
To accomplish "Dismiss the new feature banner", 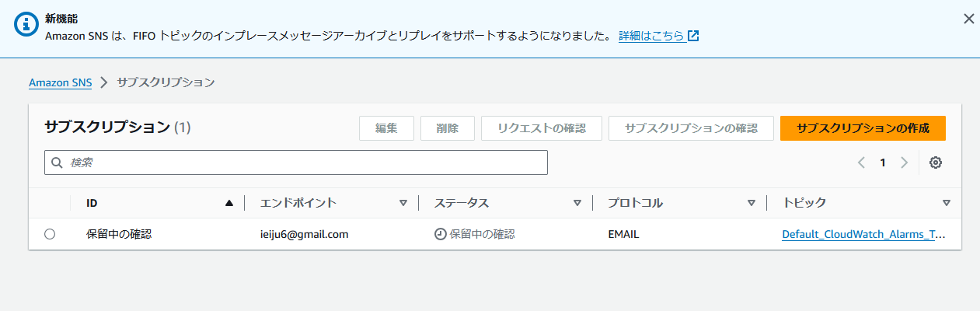I will point(968,19).
